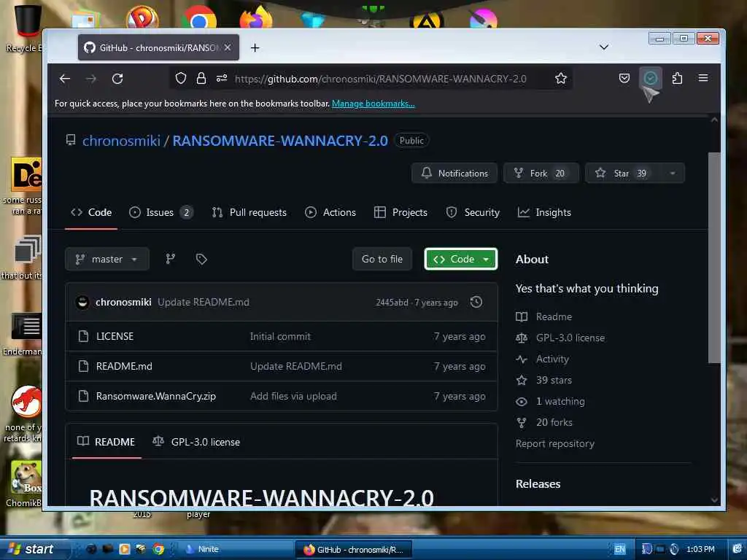Open the 1 watching link

click(550, 402)
